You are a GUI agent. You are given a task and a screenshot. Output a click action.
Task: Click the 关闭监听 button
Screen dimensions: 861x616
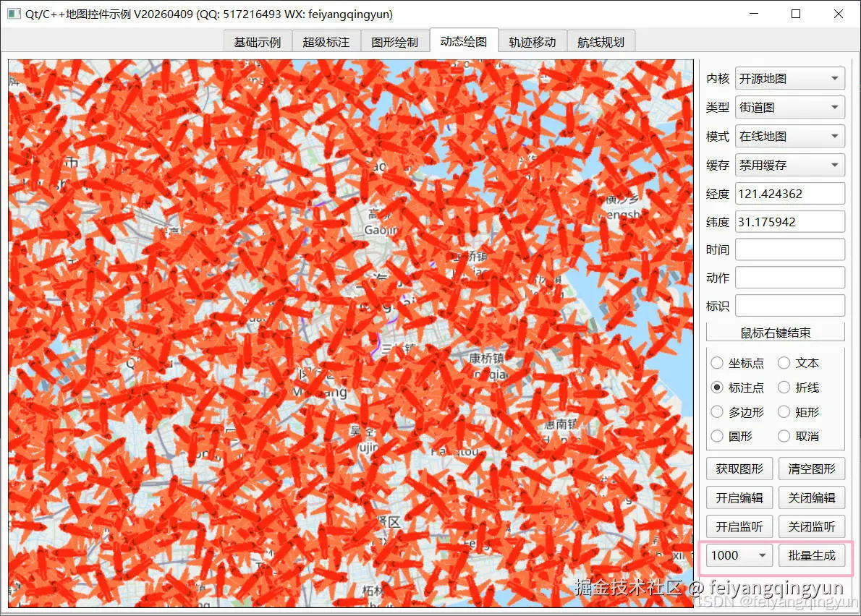coord(812,526)
